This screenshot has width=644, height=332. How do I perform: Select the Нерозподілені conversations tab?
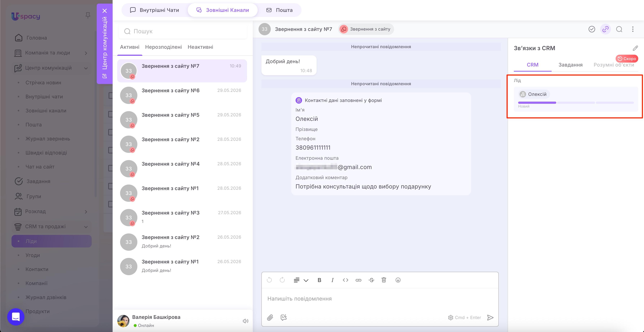coord(163,47)
